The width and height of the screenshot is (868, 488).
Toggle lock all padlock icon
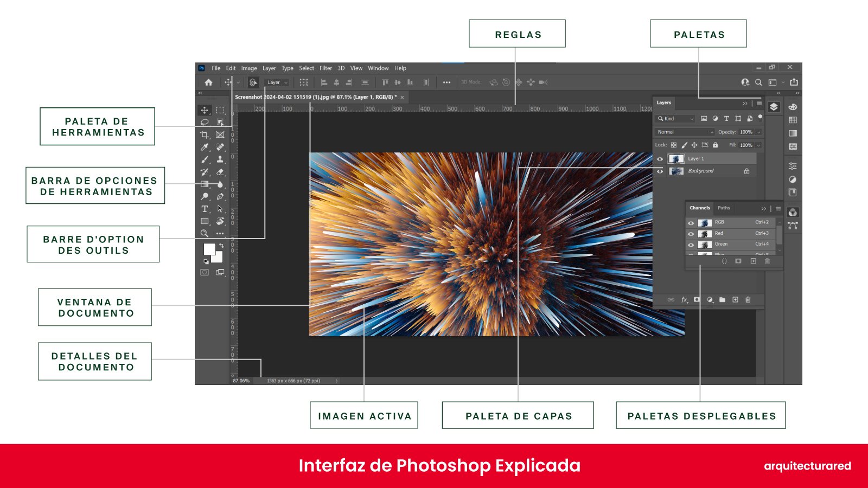[715, 145]
